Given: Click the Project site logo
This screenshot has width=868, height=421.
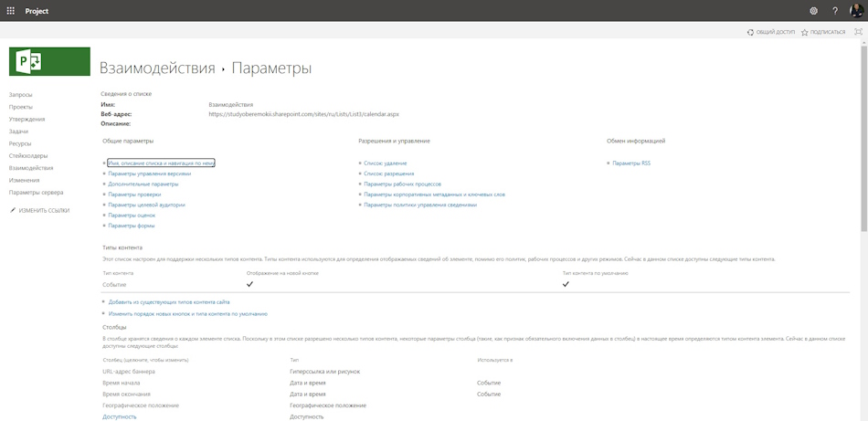Looking at the screenshot, I should tap(49, 61).
